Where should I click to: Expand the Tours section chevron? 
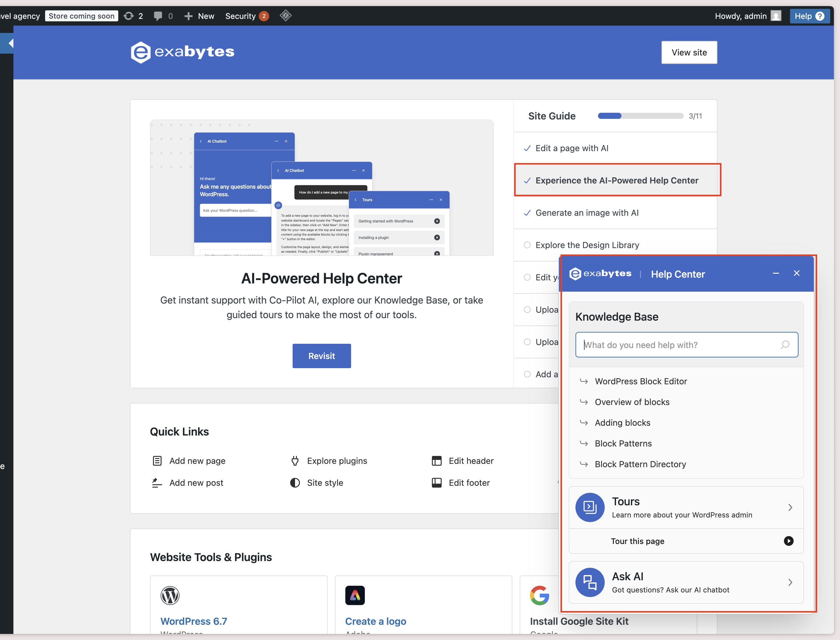coord(790,507)
